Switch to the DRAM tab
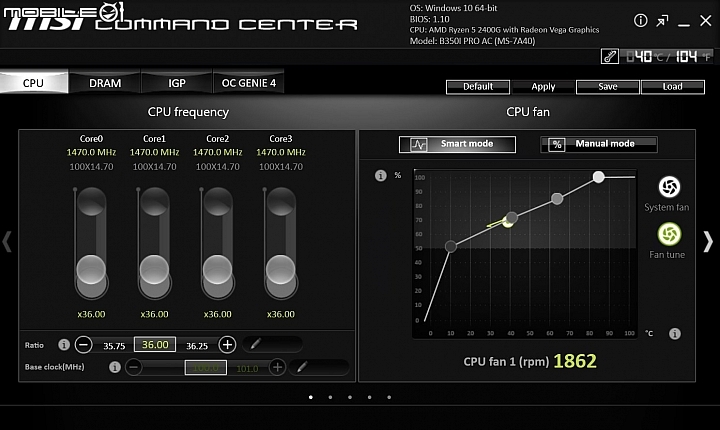720x430 pixels. 105,83
